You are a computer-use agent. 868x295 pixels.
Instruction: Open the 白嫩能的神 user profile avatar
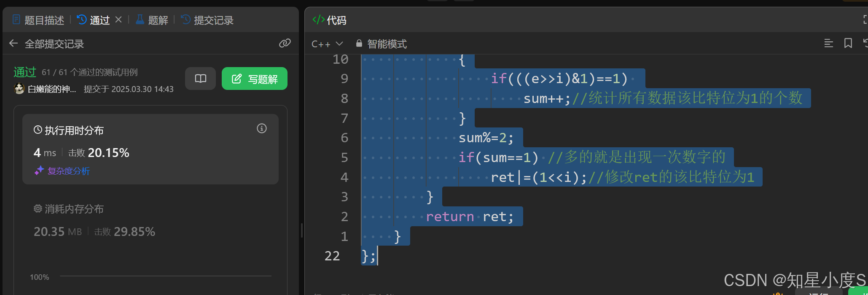point(19,89)
